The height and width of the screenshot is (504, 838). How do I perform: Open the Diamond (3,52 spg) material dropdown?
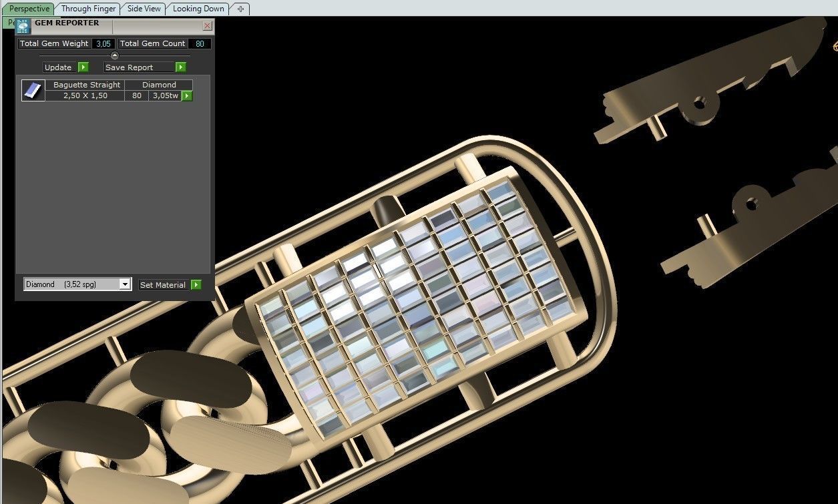tap(77, 284)
